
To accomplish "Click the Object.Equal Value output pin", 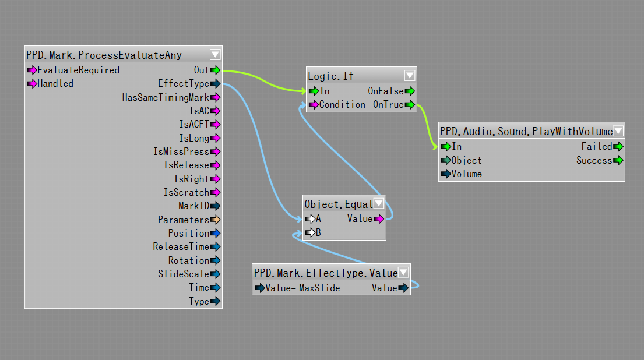I will 378,219.
